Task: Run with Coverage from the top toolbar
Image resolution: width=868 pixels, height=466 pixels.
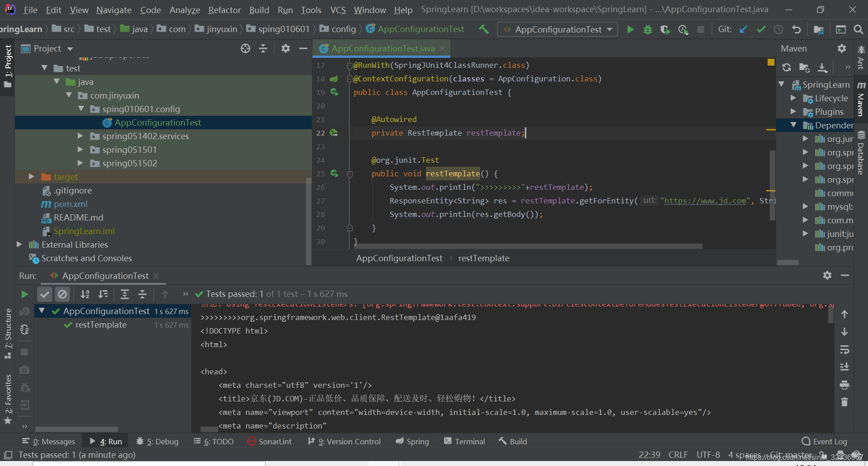Action: (x=665, y=29)
